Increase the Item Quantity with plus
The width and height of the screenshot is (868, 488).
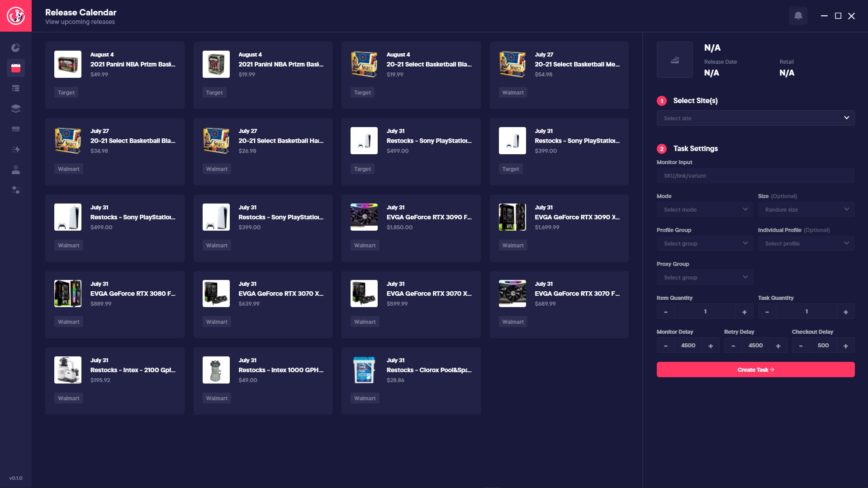tap(744, 312)
